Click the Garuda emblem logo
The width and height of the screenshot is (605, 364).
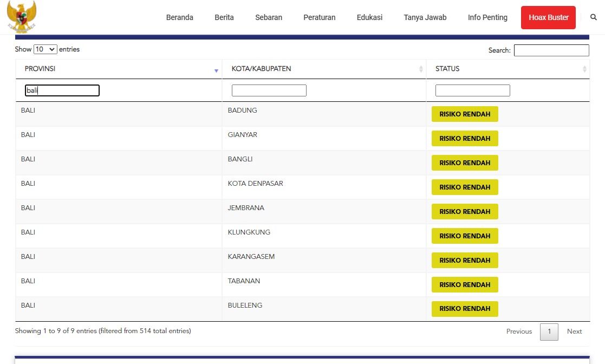(x=22, y=16)
